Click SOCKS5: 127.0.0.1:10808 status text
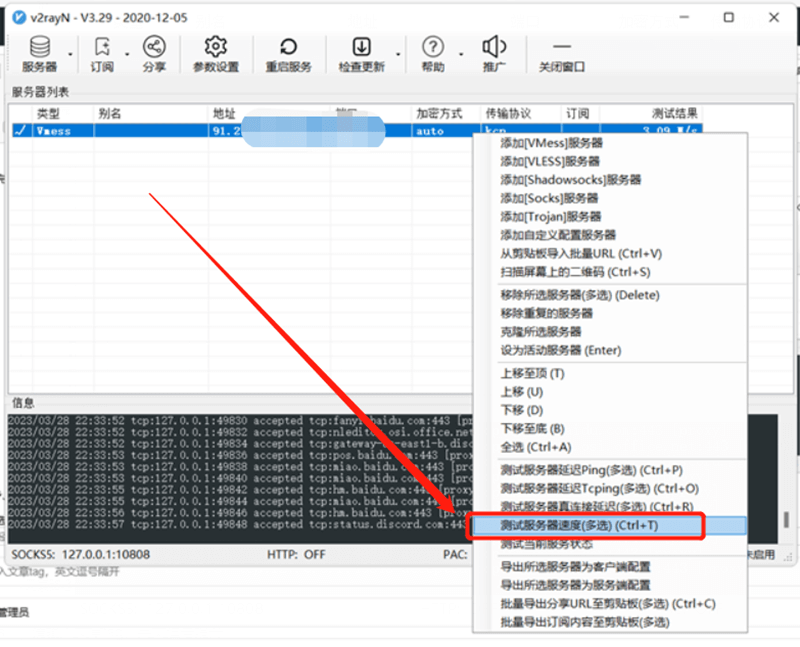 tap(81, 554)
